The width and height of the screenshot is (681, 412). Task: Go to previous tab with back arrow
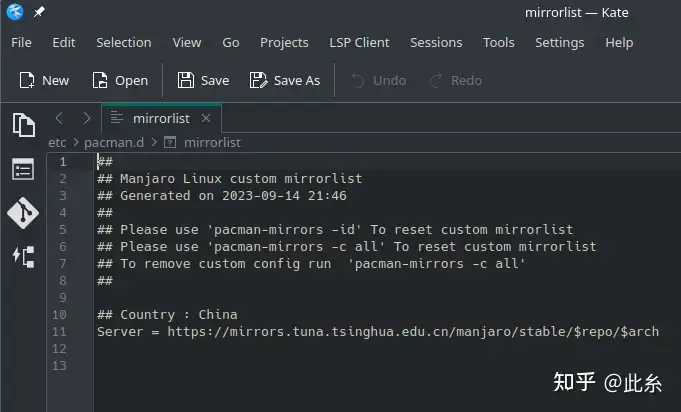tap(59, 118)
